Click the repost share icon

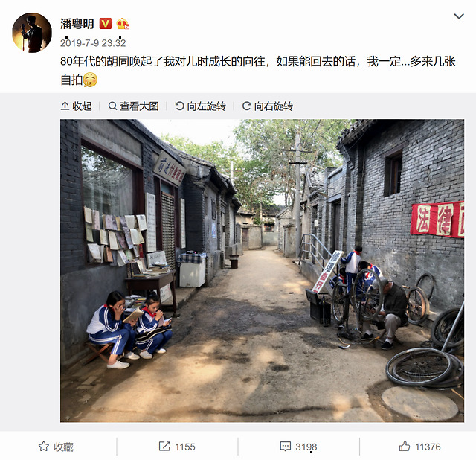coord(164,447)
